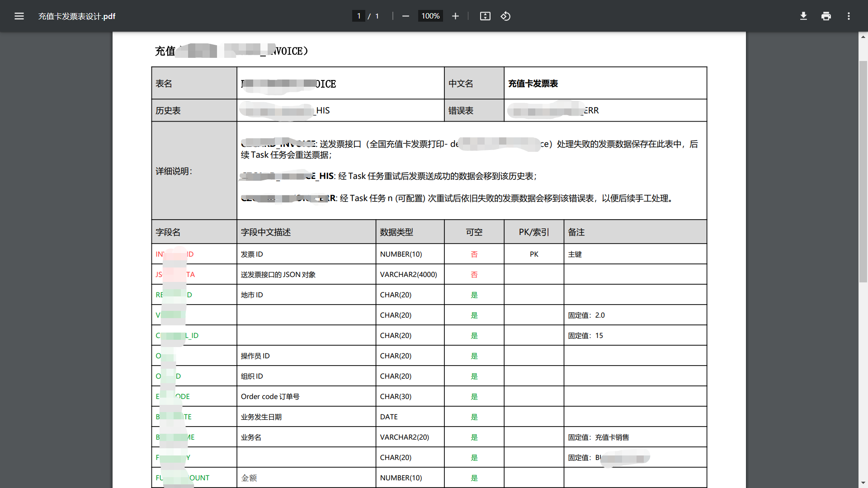Click the page number input field
Viewport: 868px width, 488px height.
click(359, 16)
